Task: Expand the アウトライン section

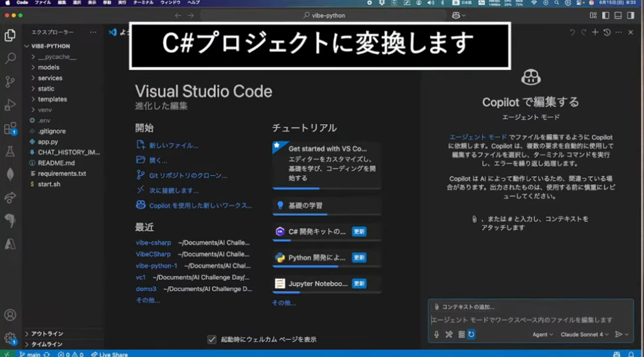Action: pos(47,334)
